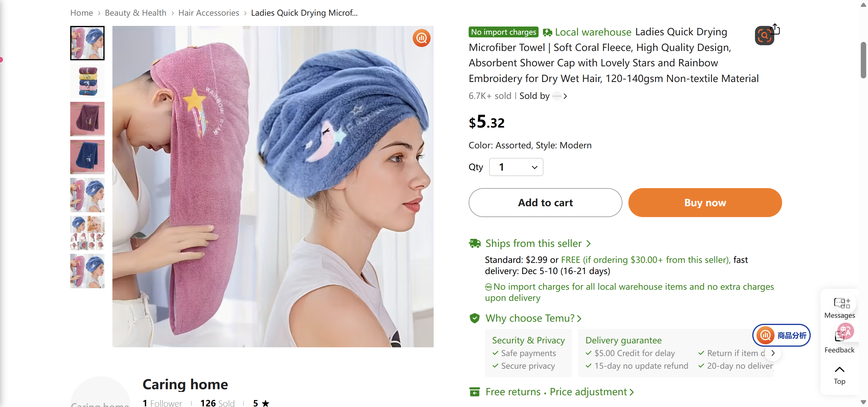Click the orange analysis icon on the product image

coord(421,38)
